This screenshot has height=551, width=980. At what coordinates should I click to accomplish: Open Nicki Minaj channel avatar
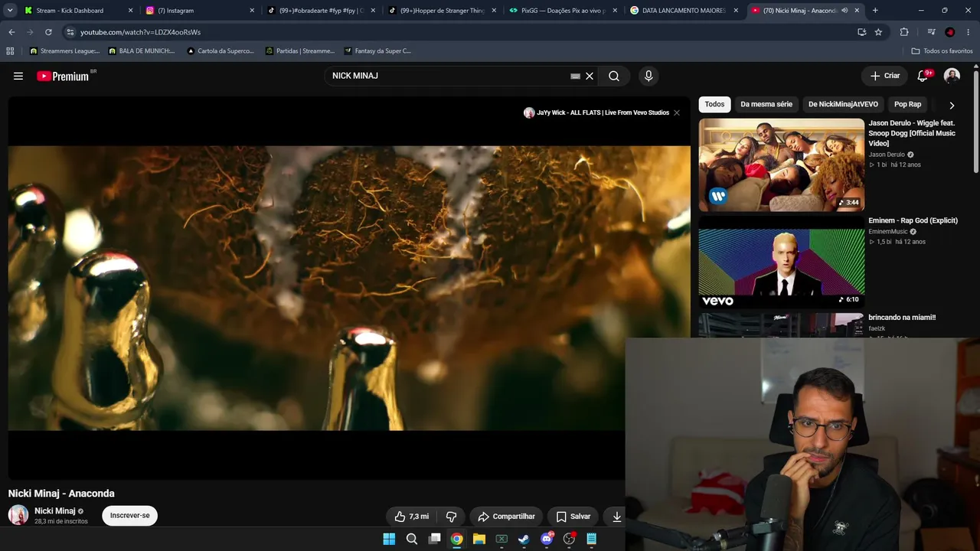[18, 515]
